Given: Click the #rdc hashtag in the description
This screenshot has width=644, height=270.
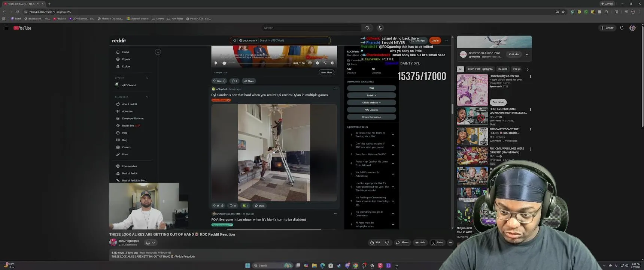Looking at the screenshot, I should pyautogui.click(x=142, y=253).
